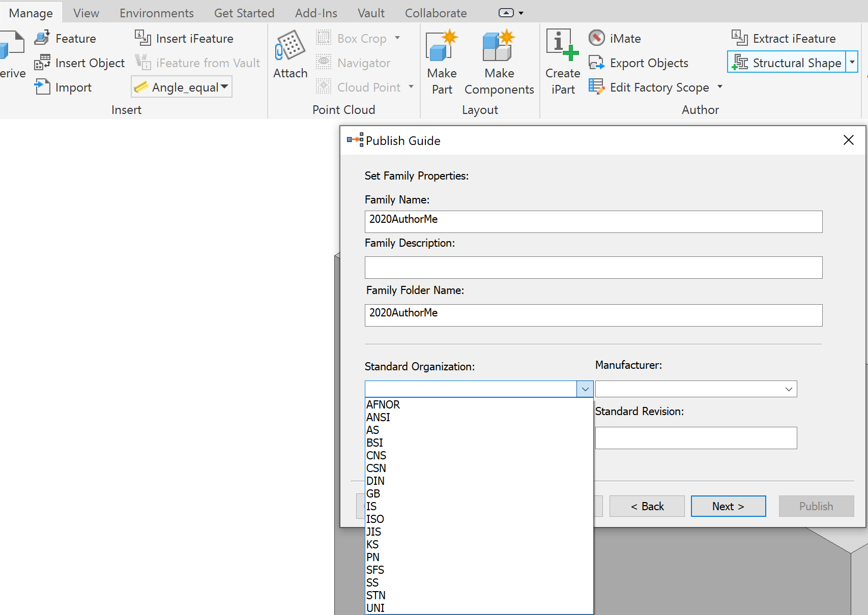Select KS from the list
Image resolution: width=868 pixels, height=615 pixels.
(479, 544)
